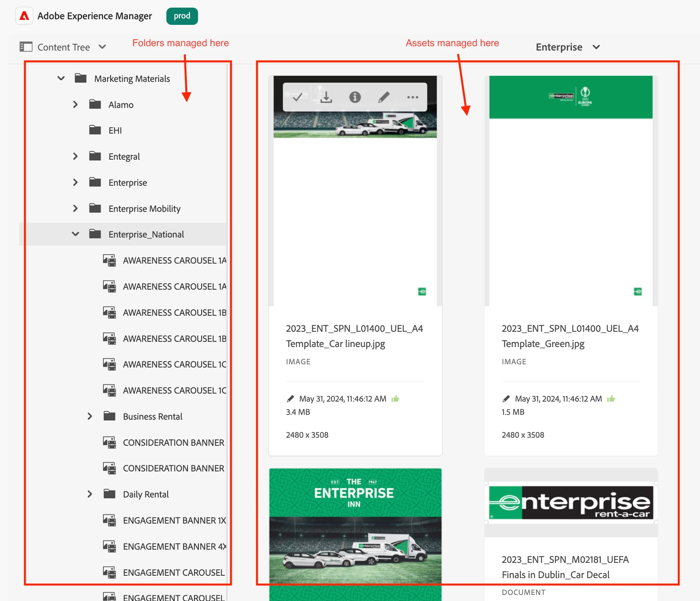
Task: Click the Content Tree panel icon
Action: (x=26, y=47)
